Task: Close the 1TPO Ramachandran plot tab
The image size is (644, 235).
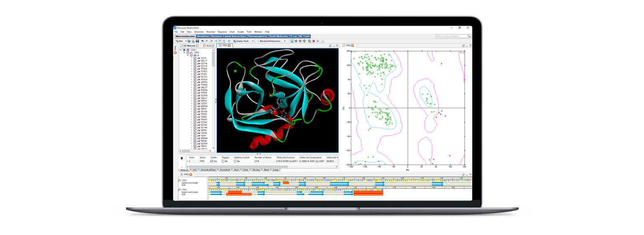Action: 353,45
